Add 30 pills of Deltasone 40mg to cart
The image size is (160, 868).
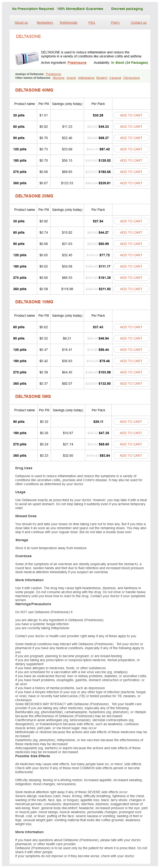(131, 115)
